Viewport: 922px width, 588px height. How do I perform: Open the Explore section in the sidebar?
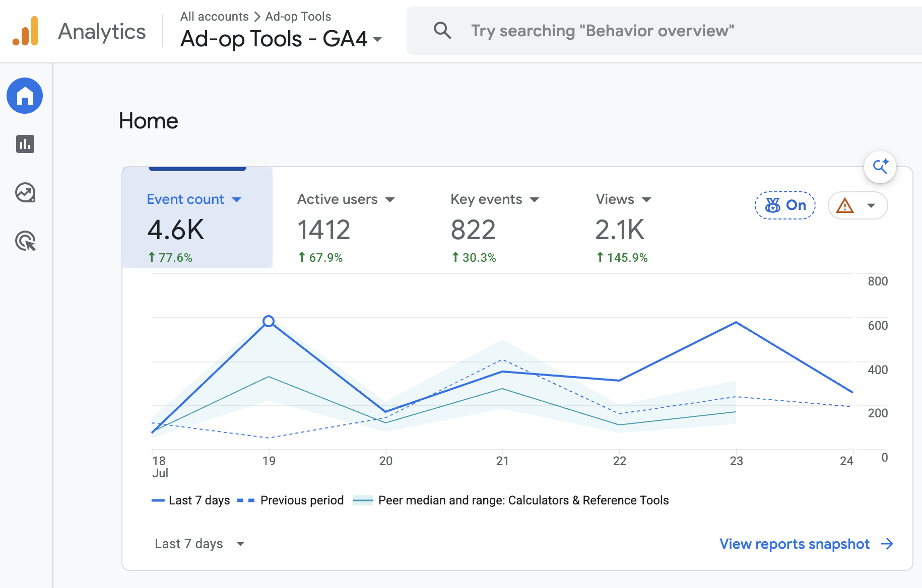click(x=25, y=192)
